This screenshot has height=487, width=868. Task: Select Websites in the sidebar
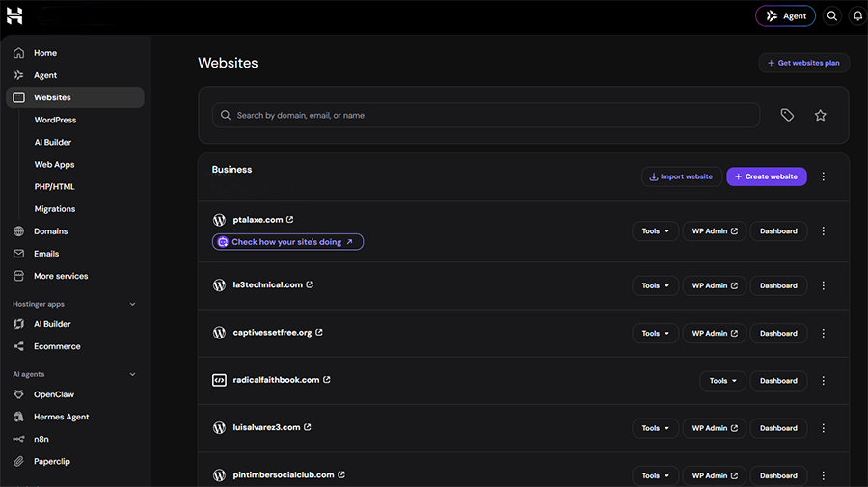[75, 97]
